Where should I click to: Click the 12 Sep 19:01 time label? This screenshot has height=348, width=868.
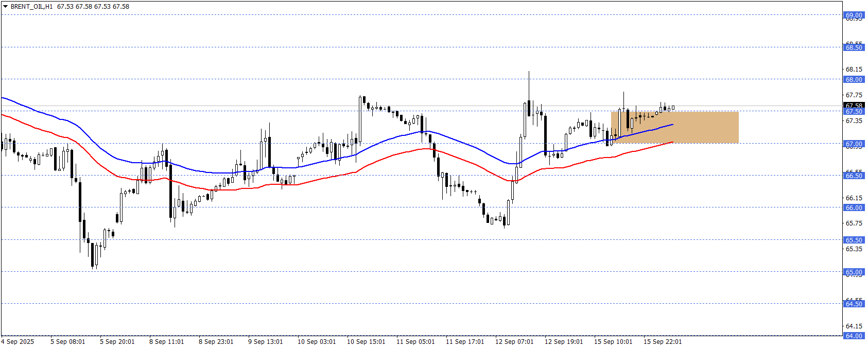pos(564,341)
